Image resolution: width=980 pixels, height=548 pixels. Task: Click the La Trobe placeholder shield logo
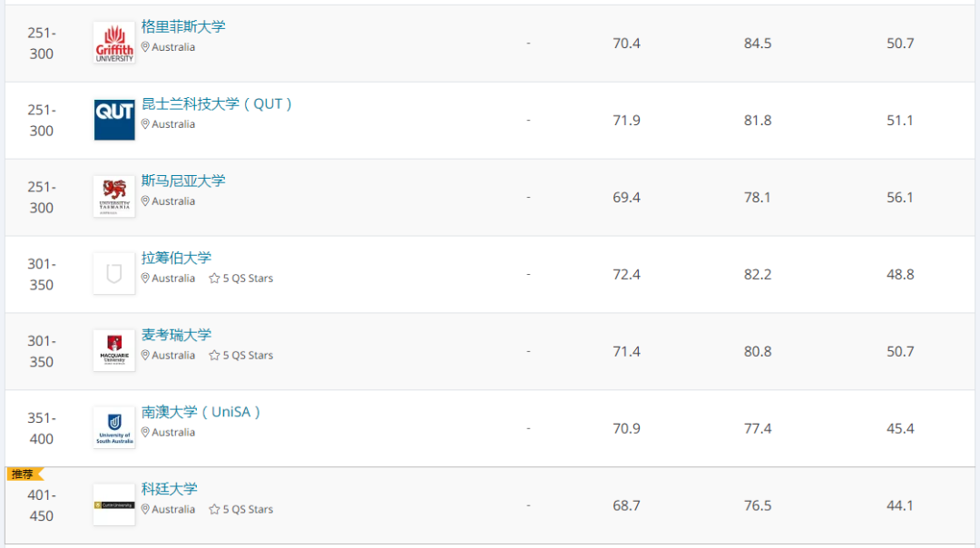114,274
